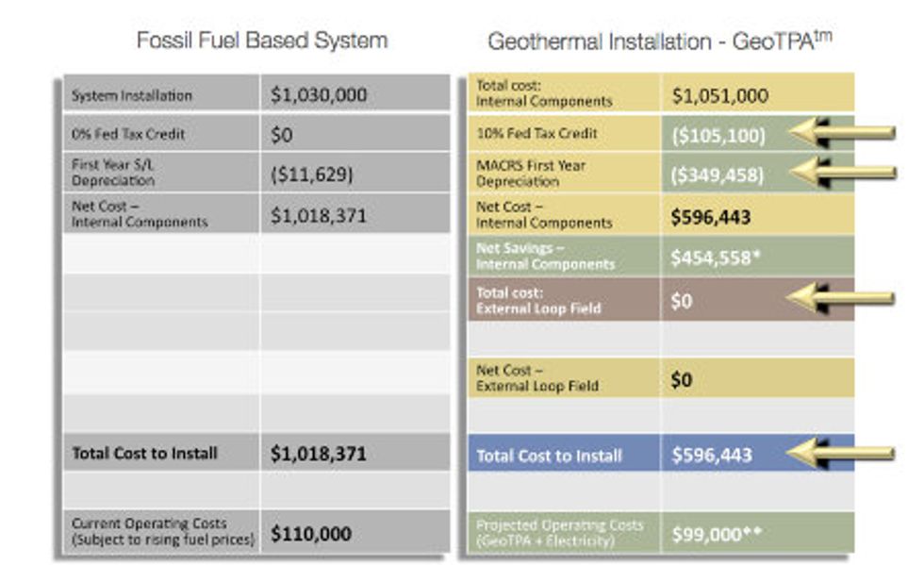Viewport: 924px width, 565px height.
Task: Click the '$1,051,000' value
Action: pos(720,95)
